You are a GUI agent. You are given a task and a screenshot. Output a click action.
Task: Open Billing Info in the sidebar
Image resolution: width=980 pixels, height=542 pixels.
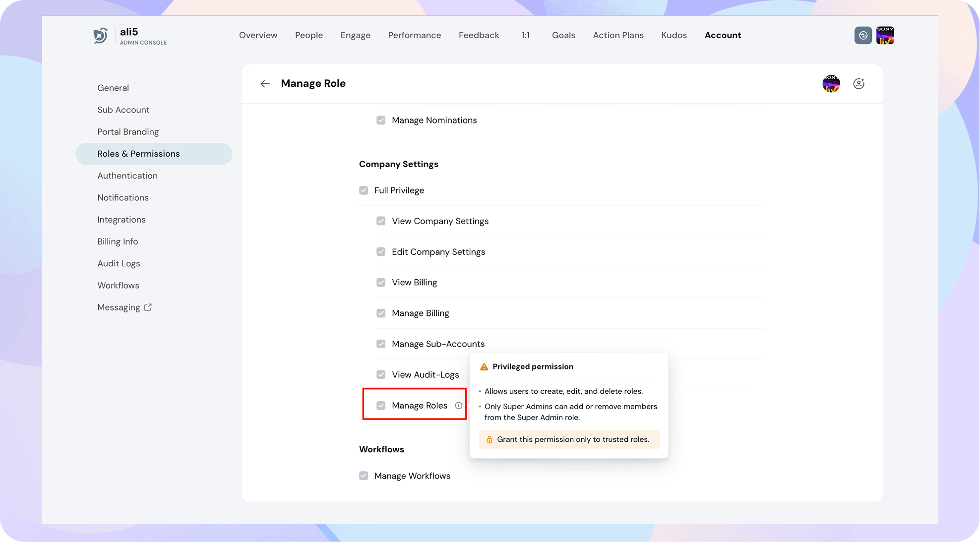(154, 241)
